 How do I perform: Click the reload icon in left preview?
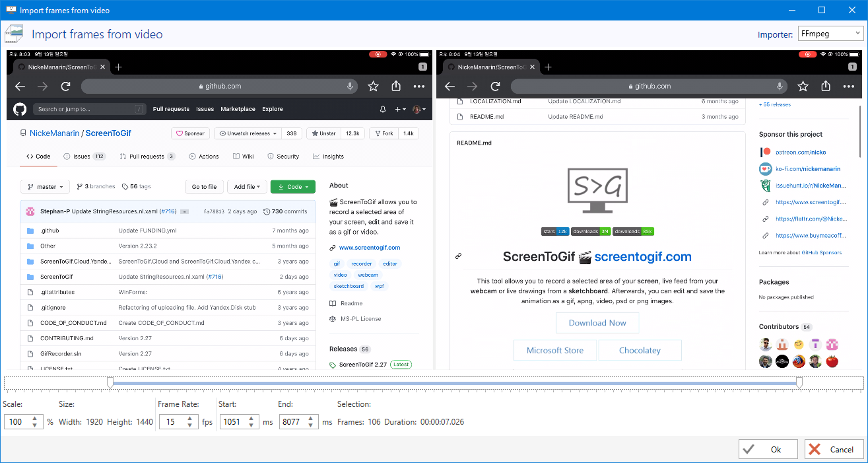[x=65, y=87]
